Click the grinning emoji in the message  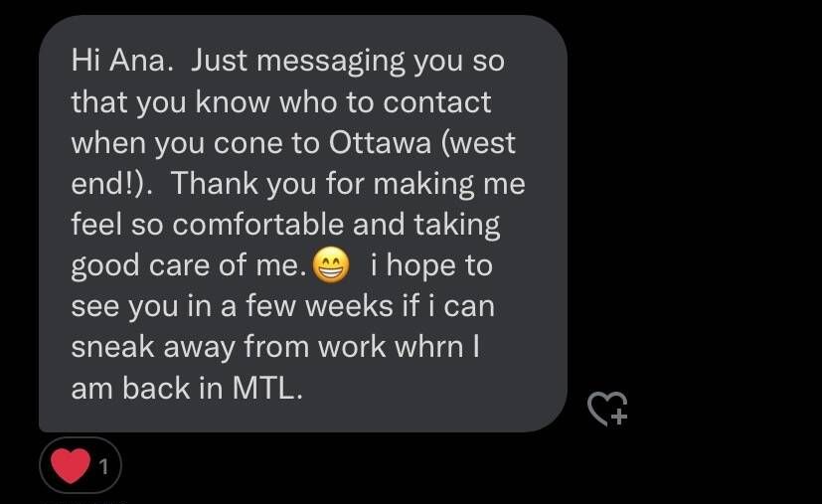point(331,264)
